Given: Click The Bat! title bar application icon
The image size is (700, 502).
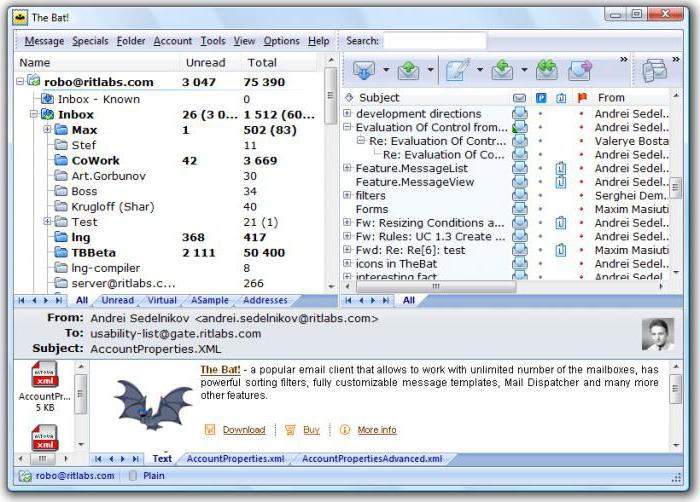Looking at the screenshot, I should point(20,18).
